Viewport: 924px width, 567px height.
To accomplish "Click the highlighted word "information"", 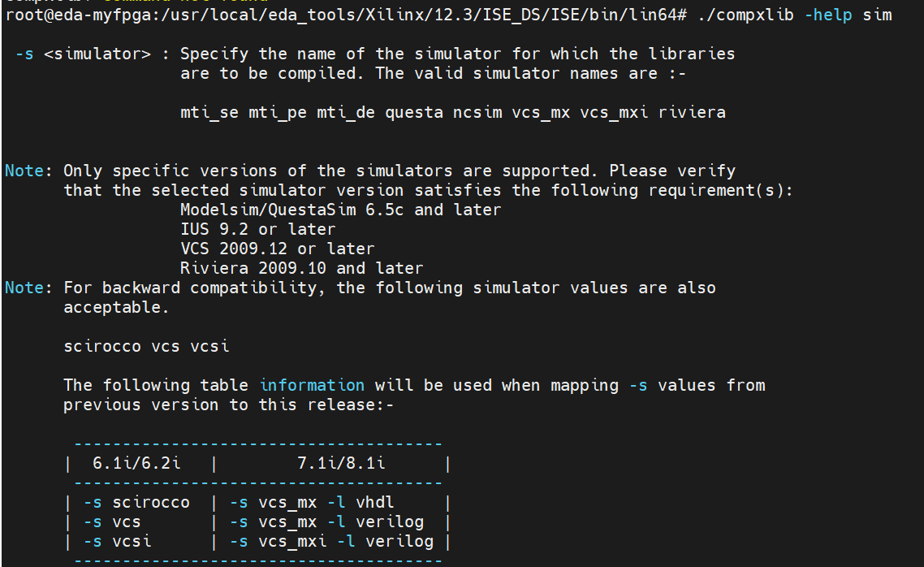I will click(312, 386).
